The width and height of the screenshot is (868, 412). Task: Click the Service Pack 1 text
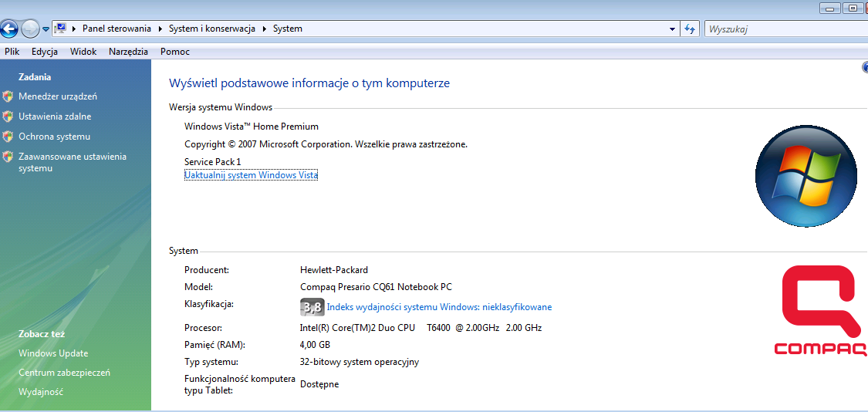(x=213, y=162)
